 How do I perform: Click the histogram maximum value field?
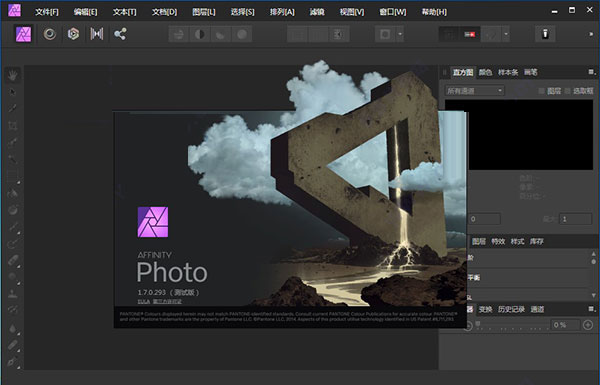pyautogui.click(x=576, y=219)
